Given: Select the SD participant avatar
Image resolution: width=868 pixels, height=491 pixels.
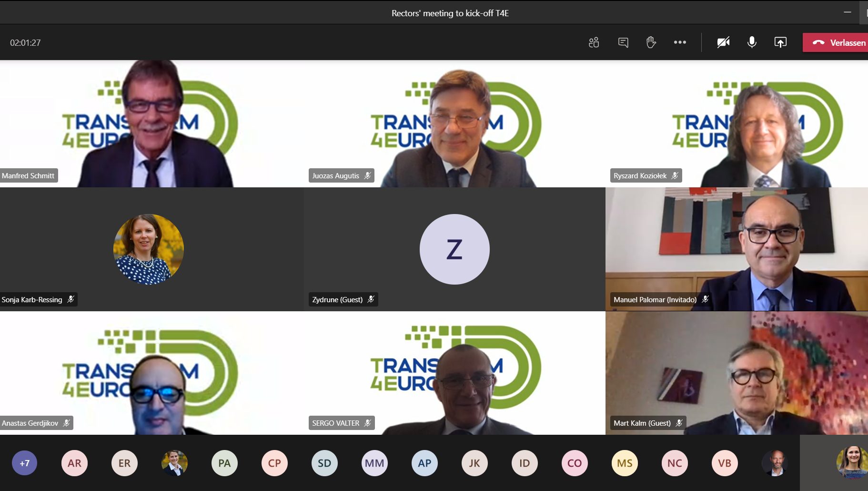Looking at the screenshot, I should coord(324,463).
